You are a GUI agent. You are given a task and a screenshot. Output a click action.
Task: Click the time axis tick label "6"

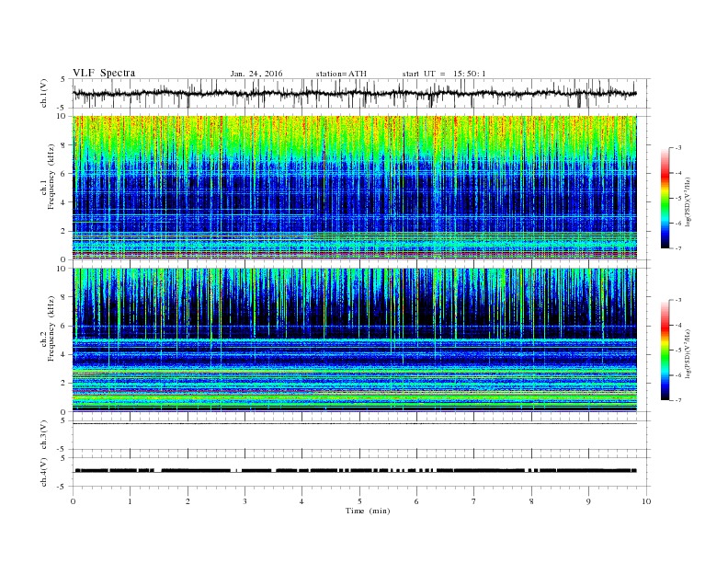click(x=416, y=501)
